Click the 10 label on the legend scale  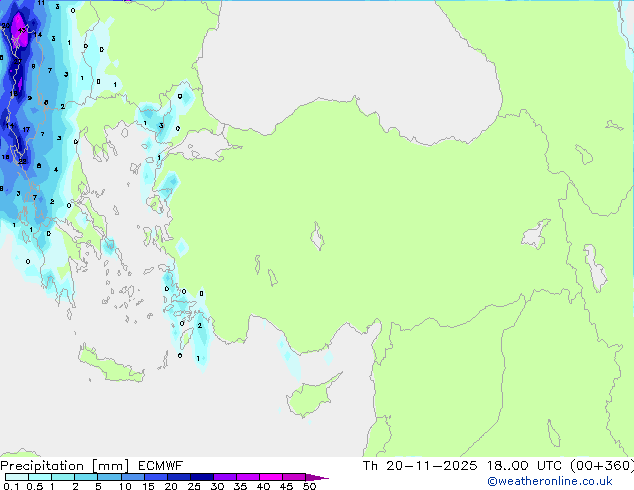(125, 486)
